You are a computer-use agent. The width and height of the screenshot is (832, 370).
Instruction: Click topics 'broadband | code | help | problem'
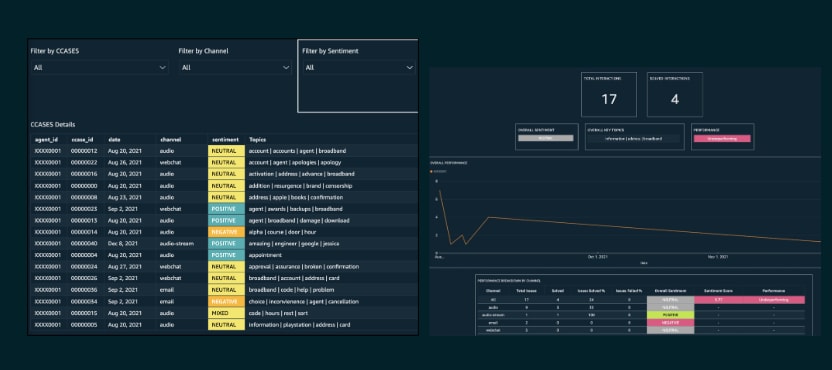point(291,290)
